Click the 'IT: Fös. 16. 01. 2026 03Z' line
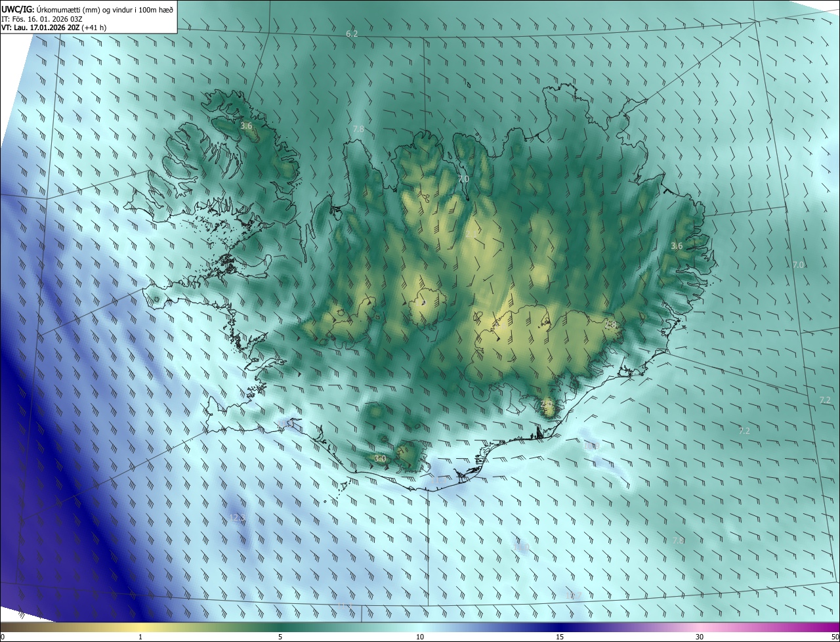Image resolution: width=840 pixels, height=642 pixels. 42,18
